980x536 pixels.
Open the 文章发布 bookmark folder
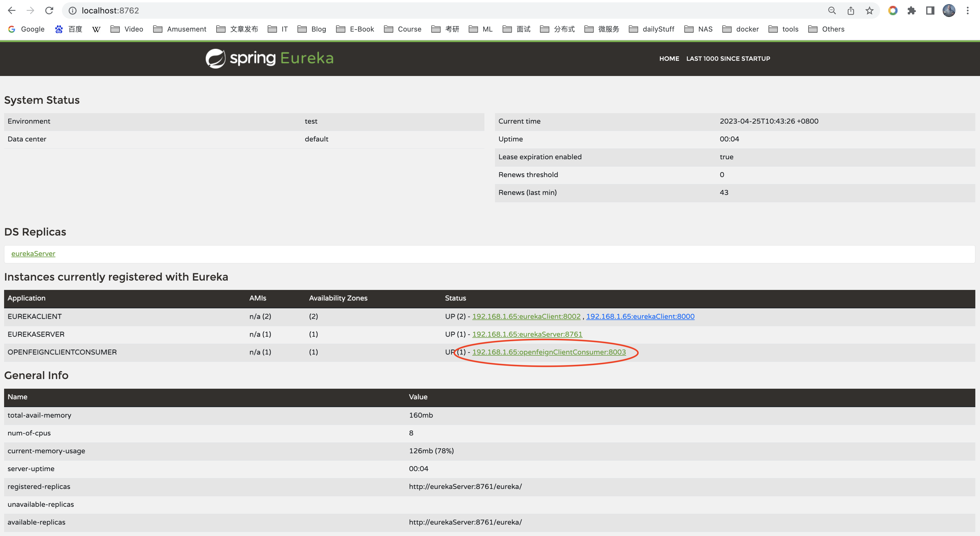coord(237,29)
